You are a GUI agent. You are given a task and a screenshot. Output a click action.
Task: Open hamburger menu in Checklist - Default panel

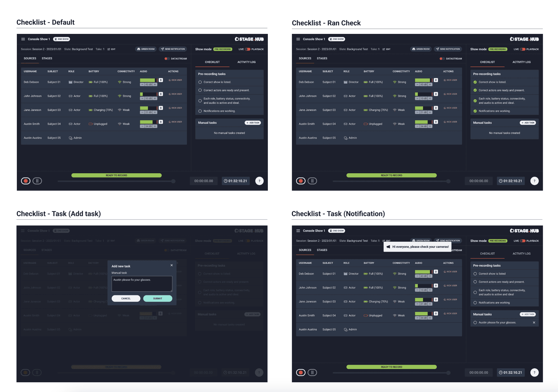click(x=23, y=39)
